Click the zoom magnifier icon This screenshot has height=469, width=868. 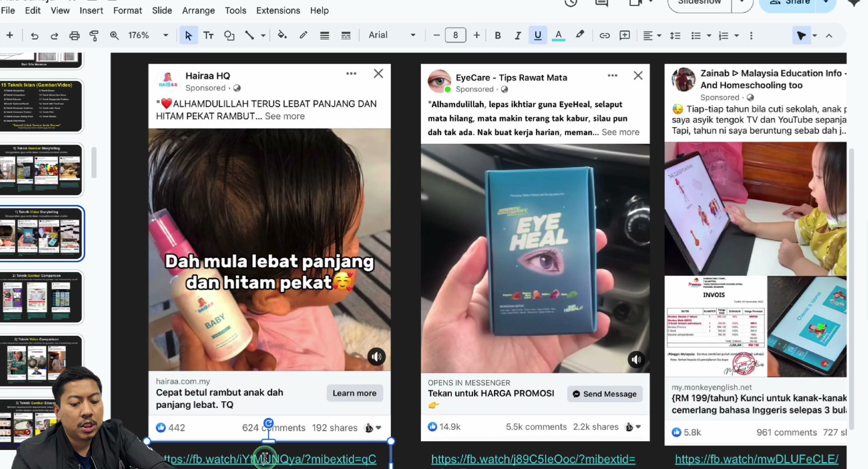point(114,36)
